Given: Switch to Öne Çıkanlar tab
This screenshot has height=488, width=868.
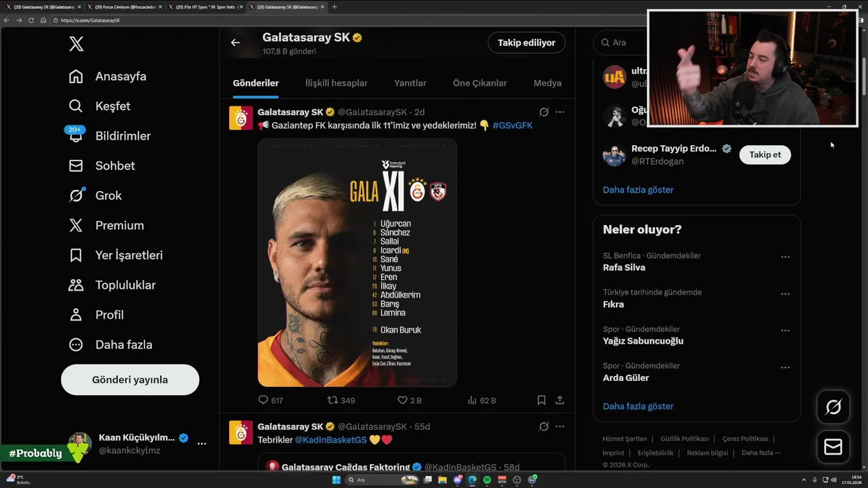Looking at the screenshot, I should pos(480,83).
